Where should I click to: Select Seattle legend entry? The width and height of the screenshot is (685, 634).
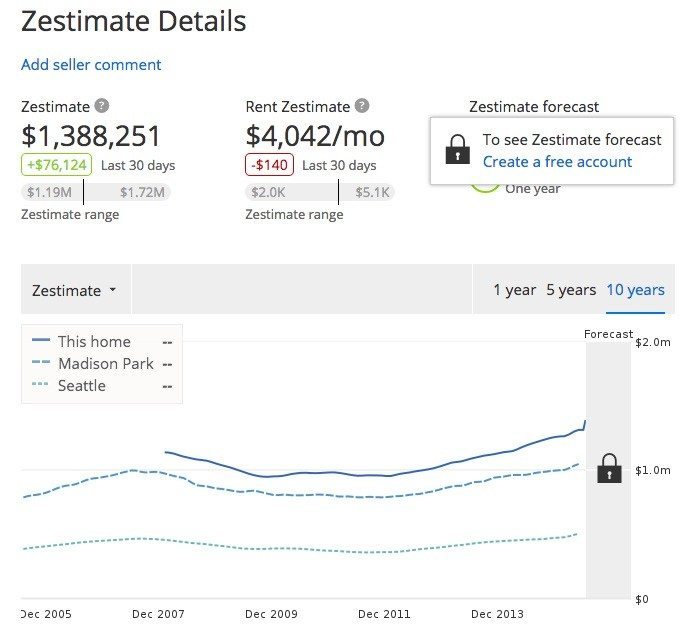[x=102, y=386]
